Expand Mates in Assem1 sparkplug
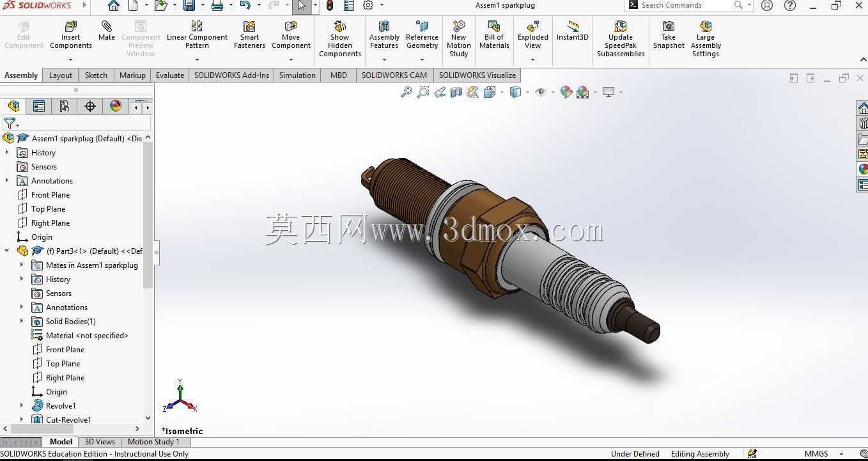868x461 pixels. 22,265
